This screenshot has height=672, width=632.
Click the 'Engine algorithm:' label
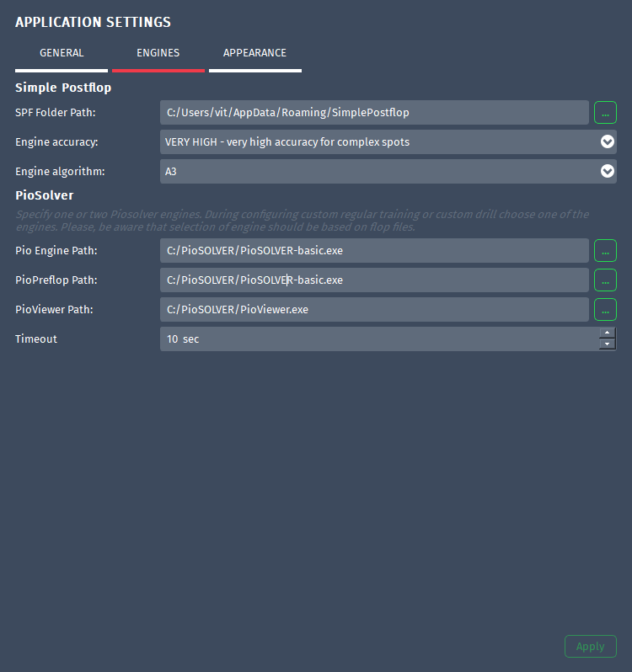point(60,172)
